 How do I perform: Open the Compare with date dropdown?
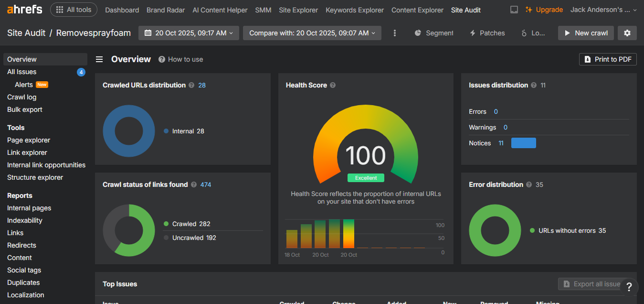pyautogui.click(x=312, y=33)
